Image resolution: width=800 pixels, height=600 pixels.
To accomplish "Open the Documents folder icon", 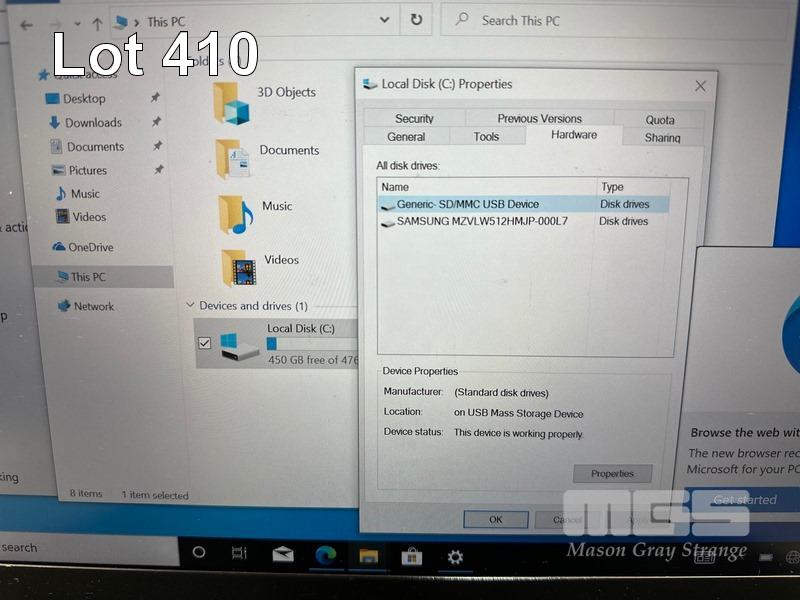I will click(233, 158).
